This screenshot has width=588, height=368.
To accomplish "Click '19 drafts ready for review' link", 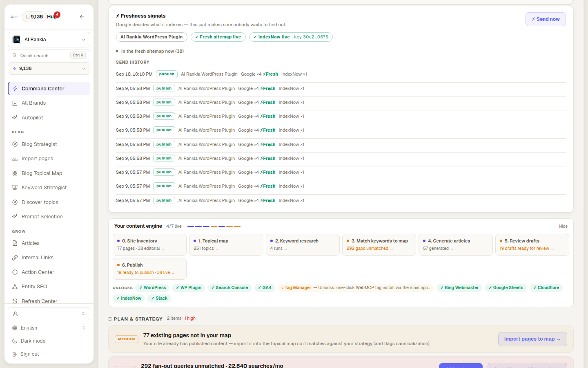I will [527, 249].
